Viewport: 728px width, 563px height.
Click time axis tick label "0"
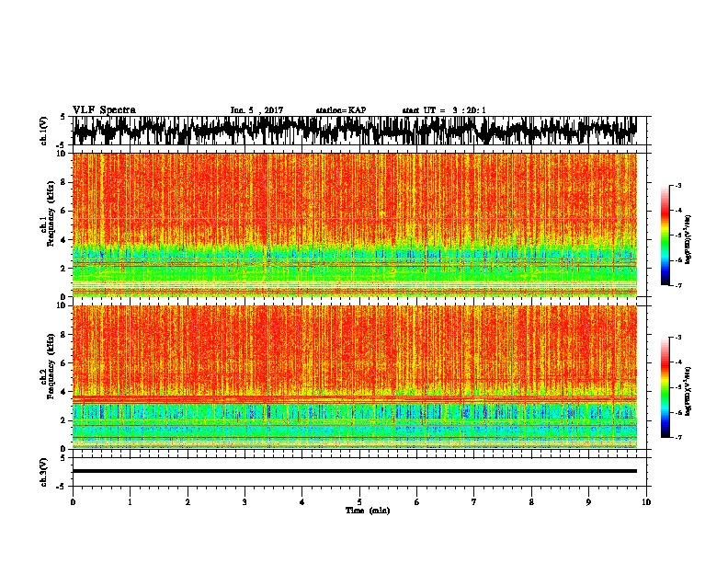point(73,502)
